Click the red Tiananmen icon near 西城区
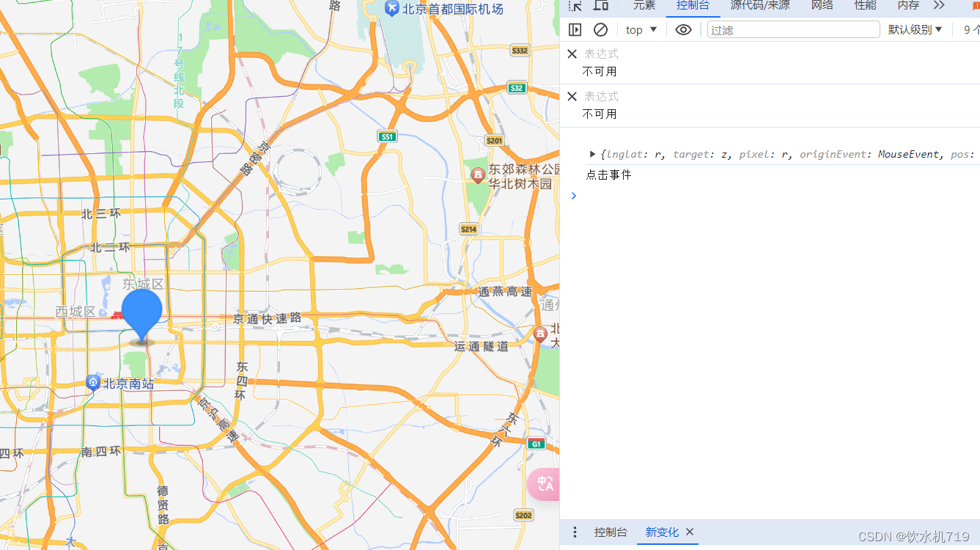The width and height of the screenshot is (980, 550). [117, 315]
